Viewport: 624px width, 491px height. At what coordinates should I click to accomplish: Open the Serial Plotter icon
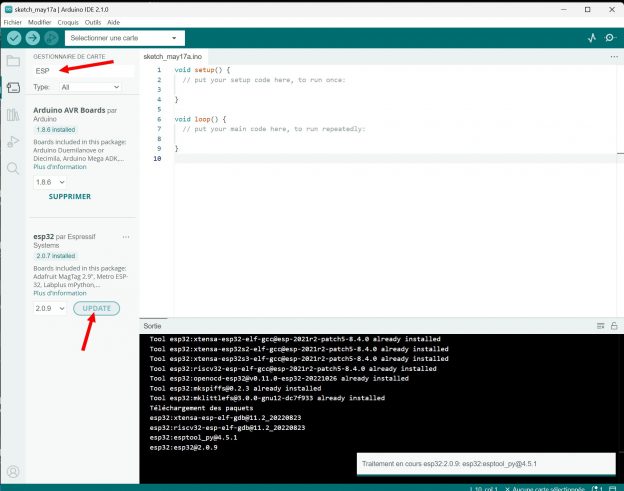tap(591, 37)
